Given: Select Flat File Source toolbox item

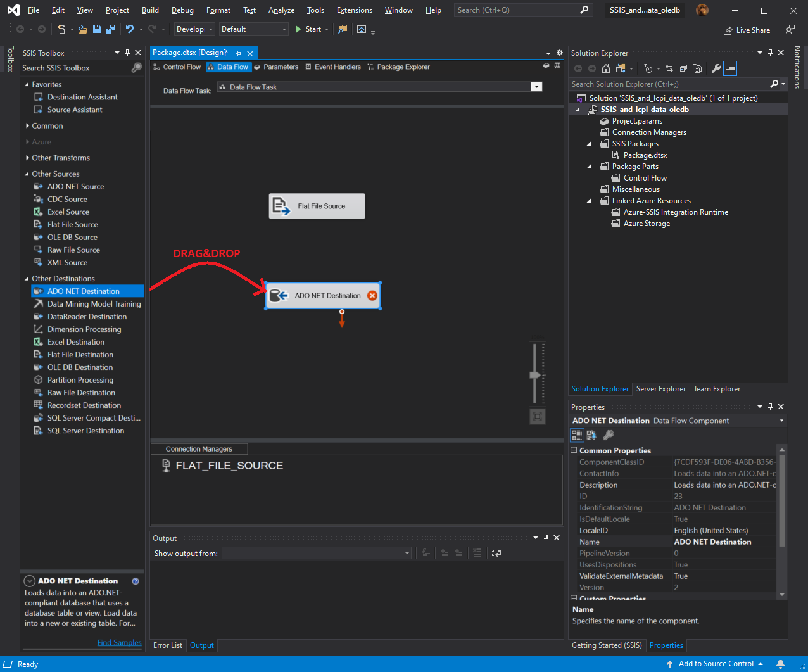Looking at the screenshot, I should point(72,225).
